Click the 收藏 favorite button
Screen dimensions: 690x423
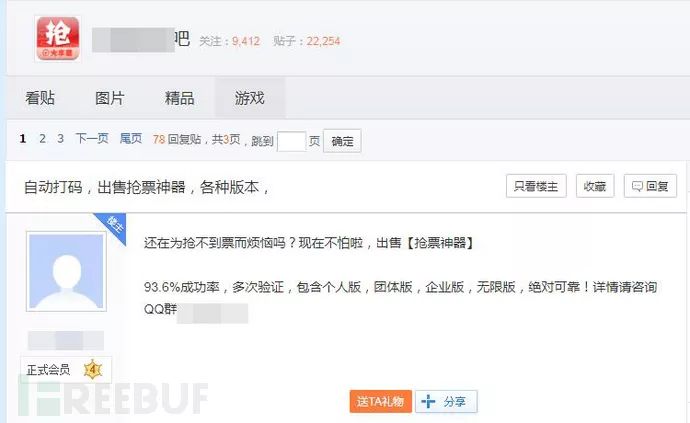(x=595, y=186)
